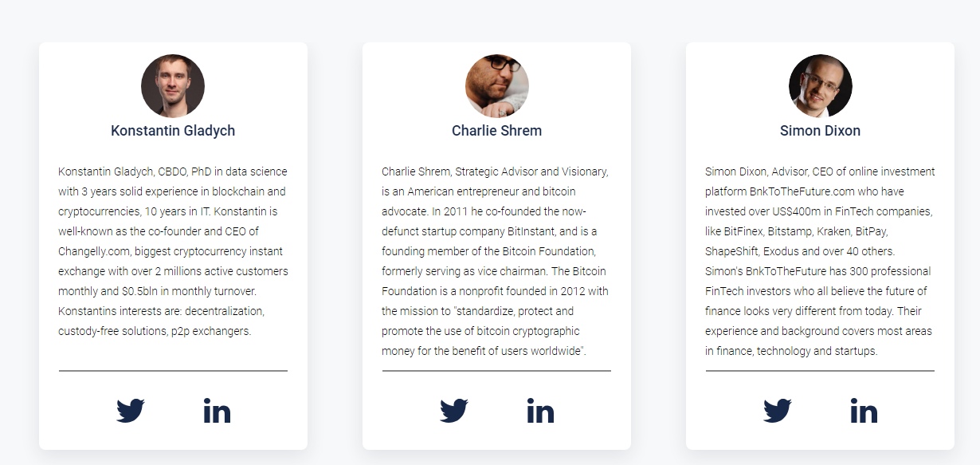Click the divider line in Konstantin's card
980x465 pixels.
point(173,371)
